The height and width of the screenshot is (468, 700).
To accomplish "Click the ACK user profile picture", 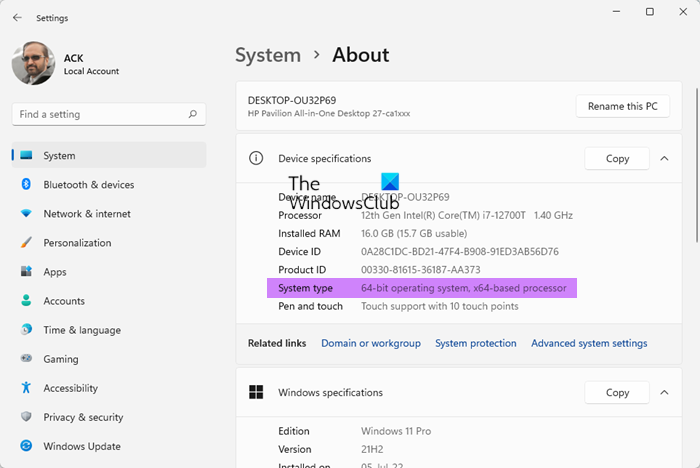I will (32, 64).
